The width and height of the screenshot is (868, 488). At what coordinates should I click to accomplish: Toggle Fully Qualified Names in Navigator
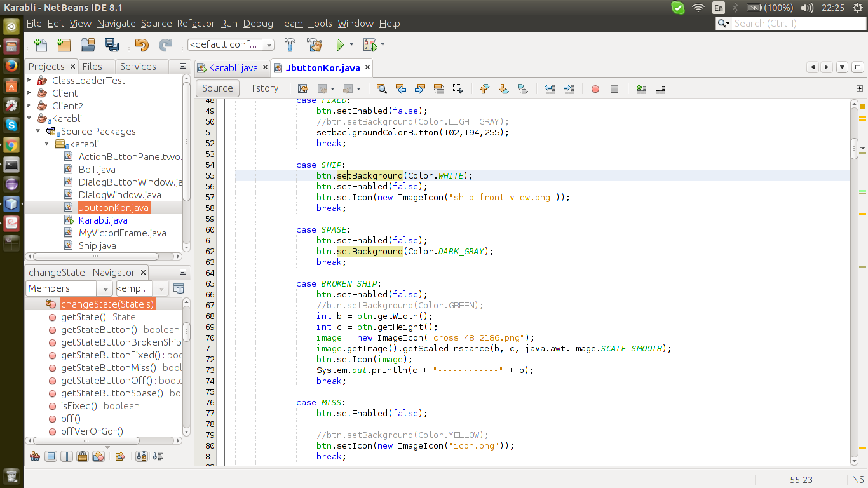pyautogui.click(x=119, y=456)
